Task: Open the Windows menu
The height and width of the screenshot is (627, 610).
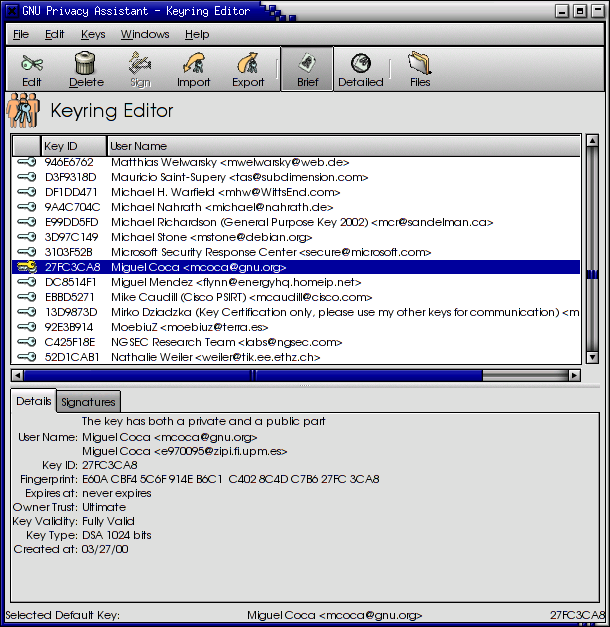Action: (x=145, y=34)
